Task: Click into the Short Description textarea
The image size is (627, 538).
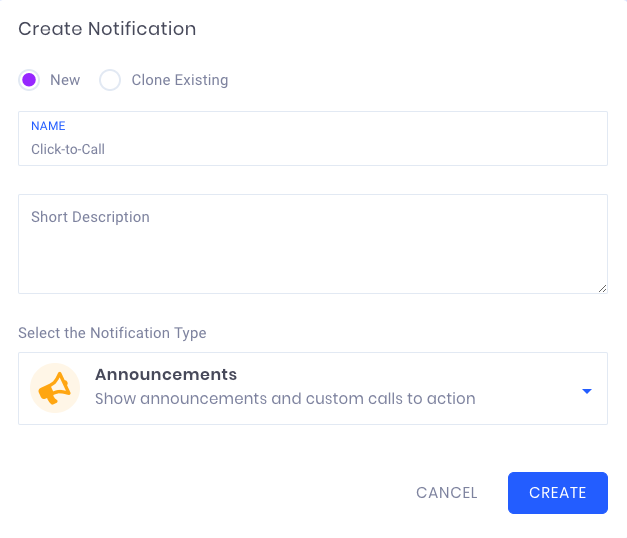Action: (x=313, y=244)
